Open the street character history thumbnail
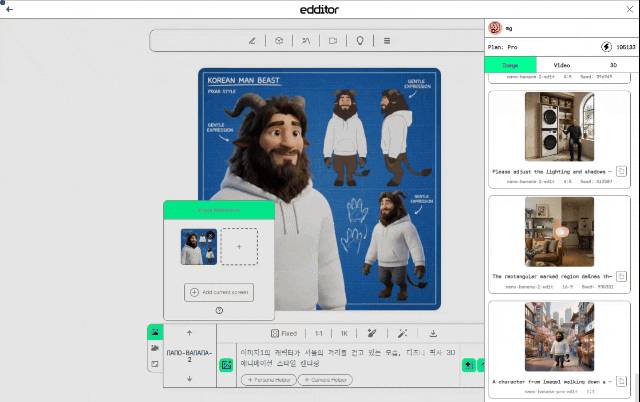Screen dimensions: 640x402 coord(559,337)
